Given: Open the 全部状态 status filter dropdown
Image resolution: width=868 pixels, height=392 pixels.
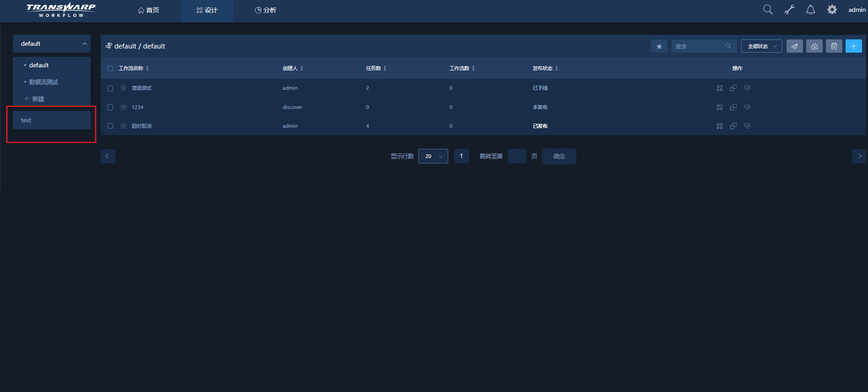Looking at the screenshot, I should tap(761, 46).
